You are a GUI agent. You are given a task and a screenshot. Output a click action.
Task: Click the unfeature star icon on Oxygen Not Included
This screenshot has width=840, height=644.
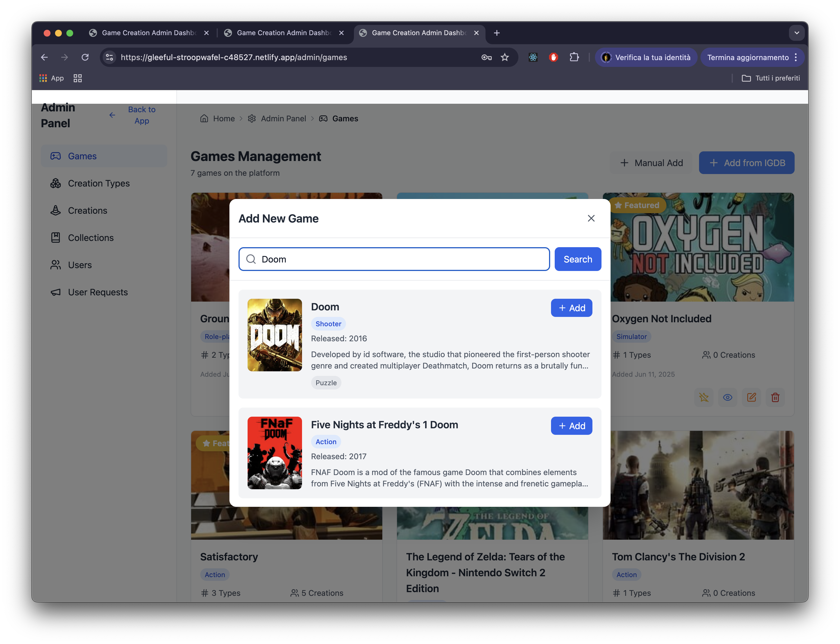(x=704, y=397)
